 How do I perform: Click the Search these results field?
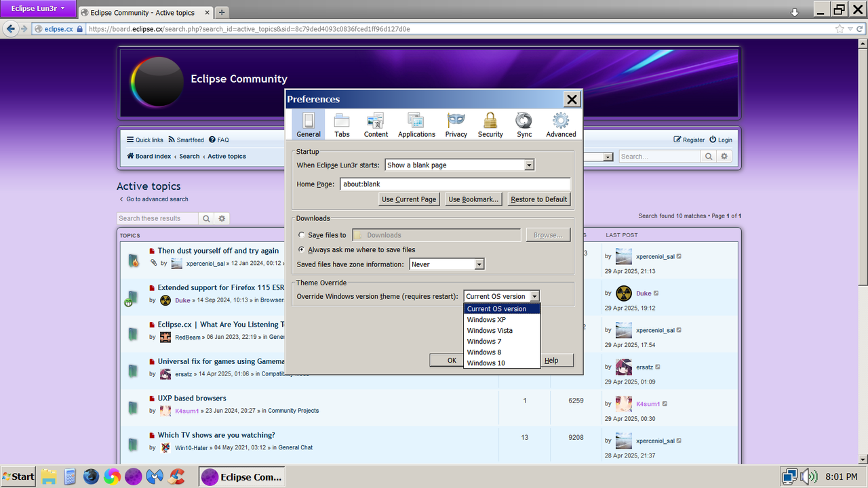click(157, 218)
